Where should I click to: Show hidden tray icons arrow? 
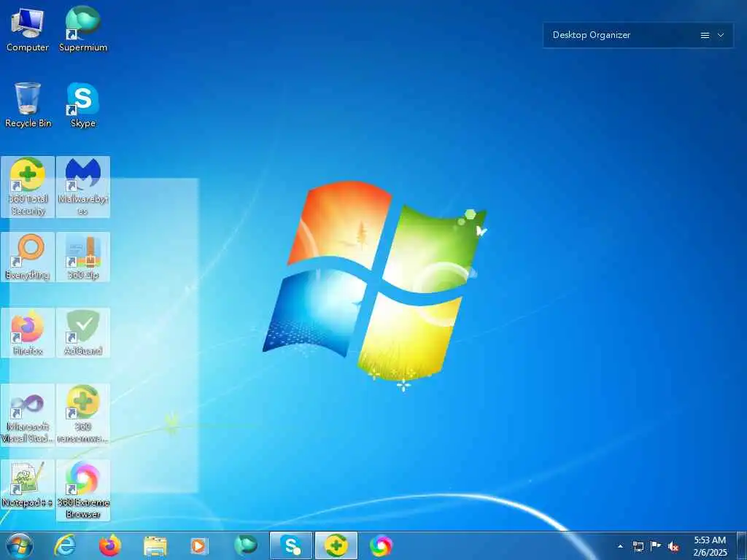click(x=620, y=546)
